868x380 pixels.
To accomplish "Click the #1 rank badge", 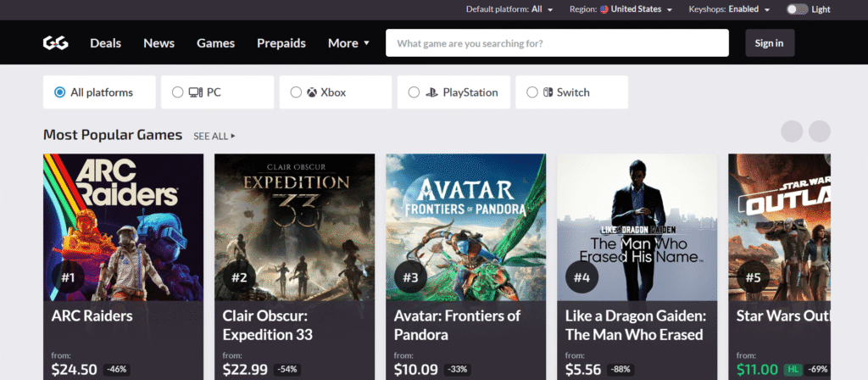I will (68, 277).
